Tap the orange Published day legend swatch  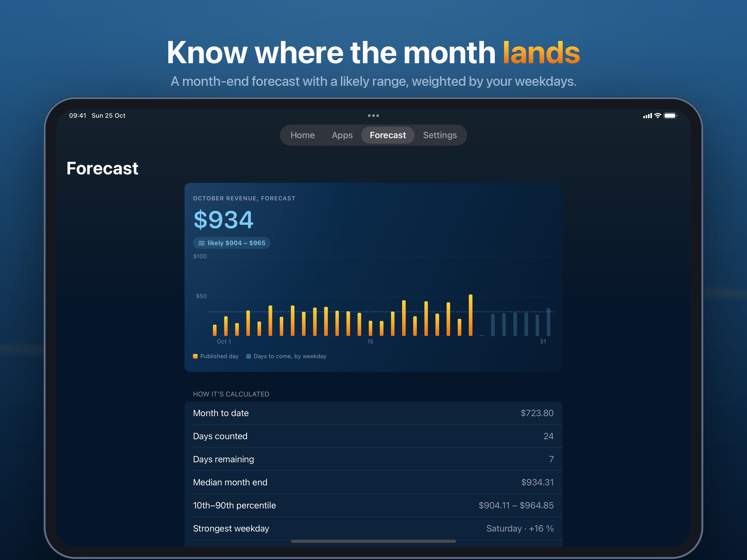click(x=195, y=356)
